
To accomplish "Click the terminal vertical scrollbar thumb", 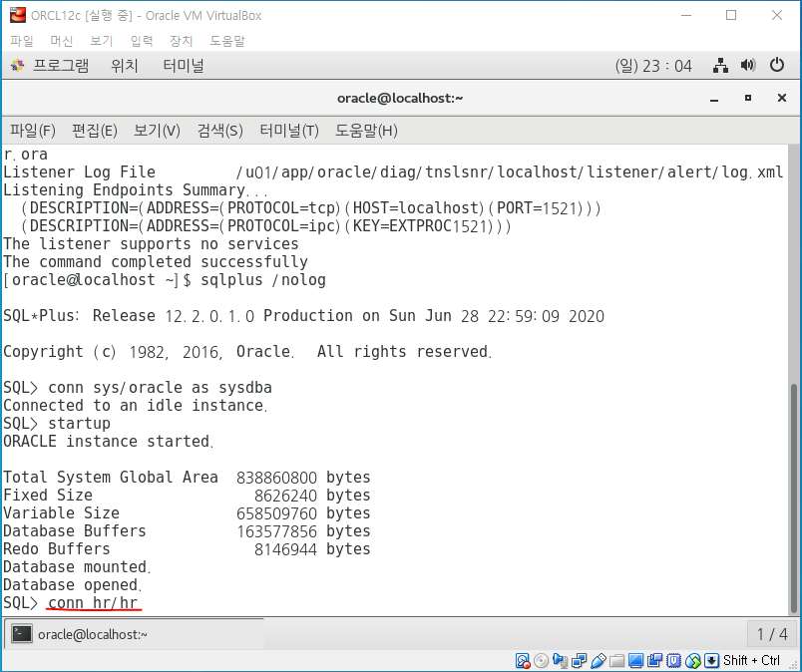I will click(794, 498).
